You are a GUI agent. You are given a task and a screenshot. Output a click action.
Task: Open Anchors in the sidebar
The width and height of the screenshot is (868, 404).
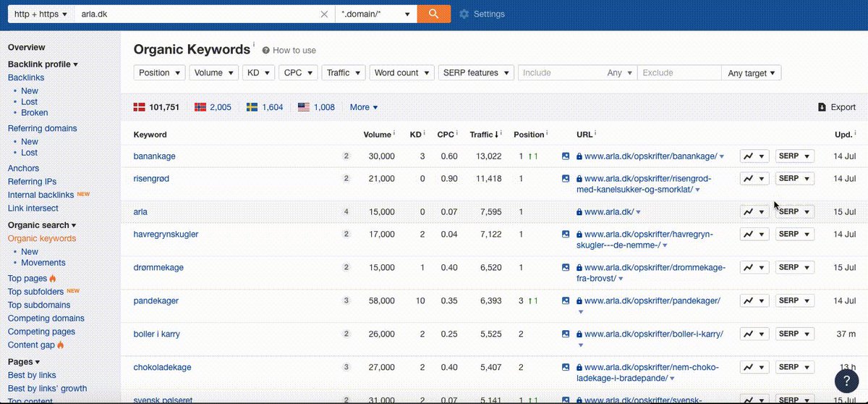(23, 168)
